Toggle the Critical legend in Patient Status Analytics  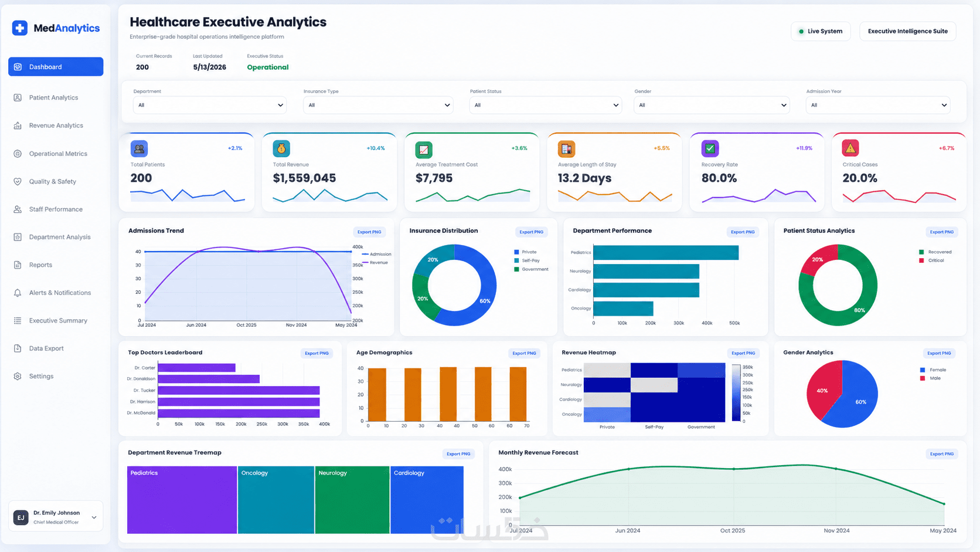931,260
